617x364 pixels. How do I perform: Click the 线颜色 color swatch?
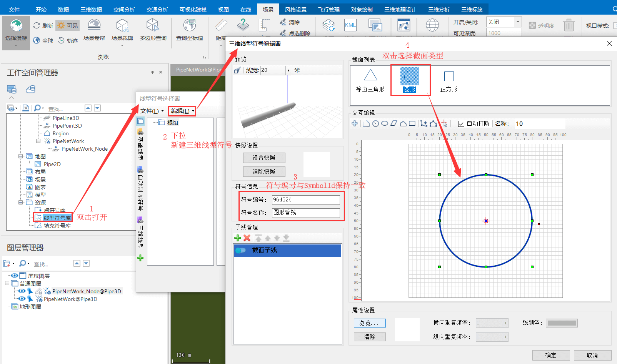point(562,323)
